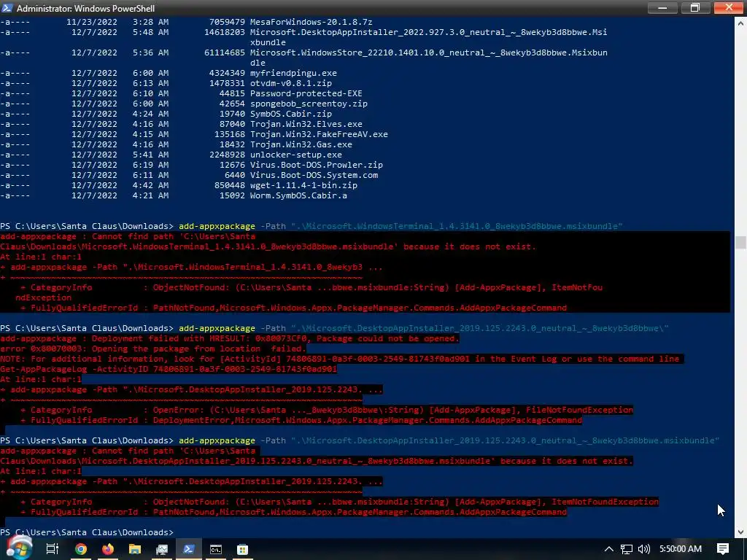This screenshot has width=747, height=560.
Task: Select the PowerShell taskbar icon
Action: (189, 549)
